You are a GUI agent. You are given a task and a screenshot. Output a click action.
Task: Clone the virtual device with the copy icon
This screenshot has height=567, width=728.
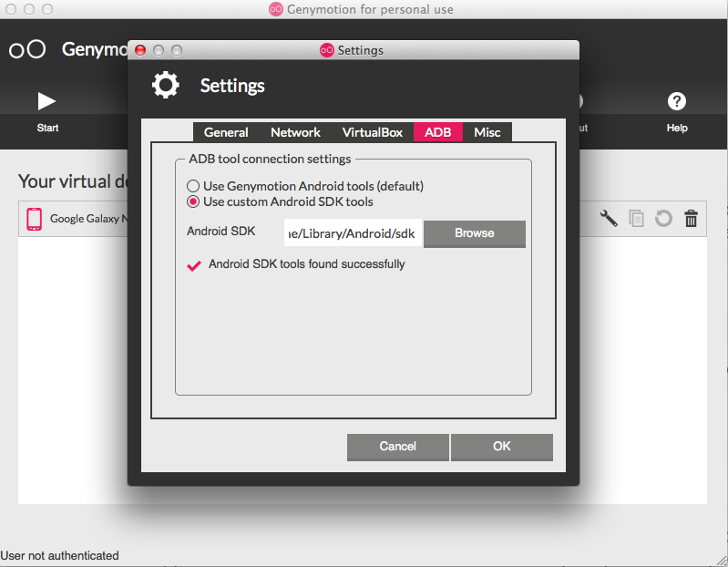[x=636, y=218]
